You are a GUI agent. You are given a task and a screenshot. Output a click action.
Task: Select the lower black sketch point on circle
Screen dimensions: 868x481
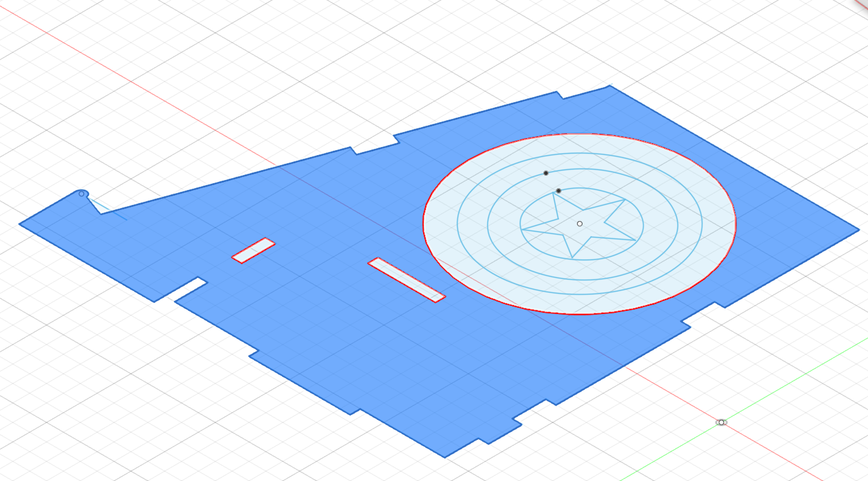pyautogui.click(x=558, y=191)
